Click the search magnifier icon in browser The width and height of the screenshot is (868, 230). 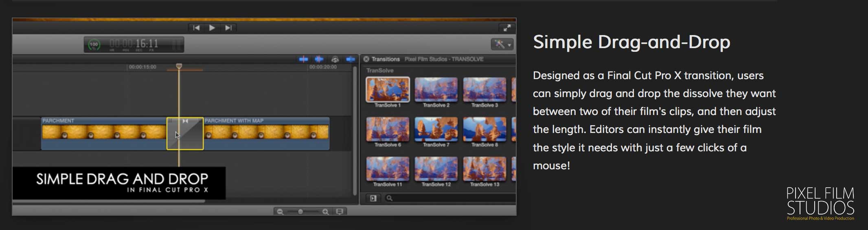coord(390,198)
